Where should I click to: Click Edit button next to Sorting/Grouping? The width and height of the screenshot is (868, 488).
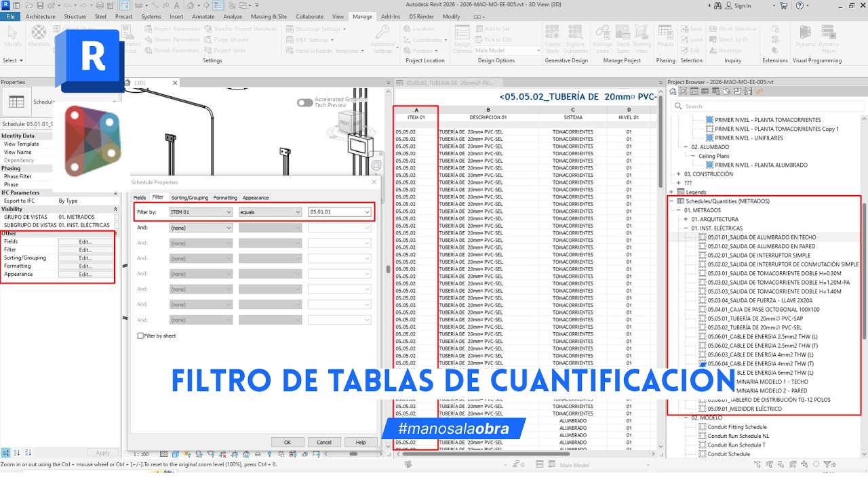click(85, 258)
